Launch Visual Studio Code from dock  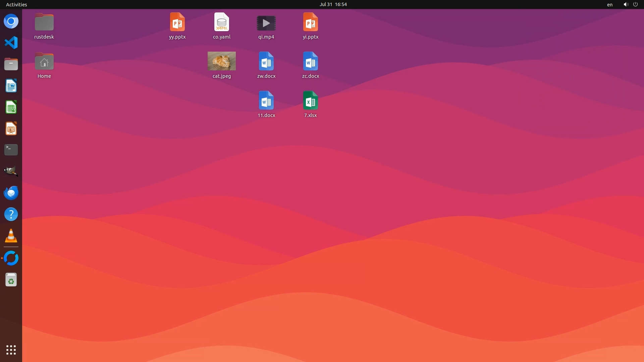[11, 43]
